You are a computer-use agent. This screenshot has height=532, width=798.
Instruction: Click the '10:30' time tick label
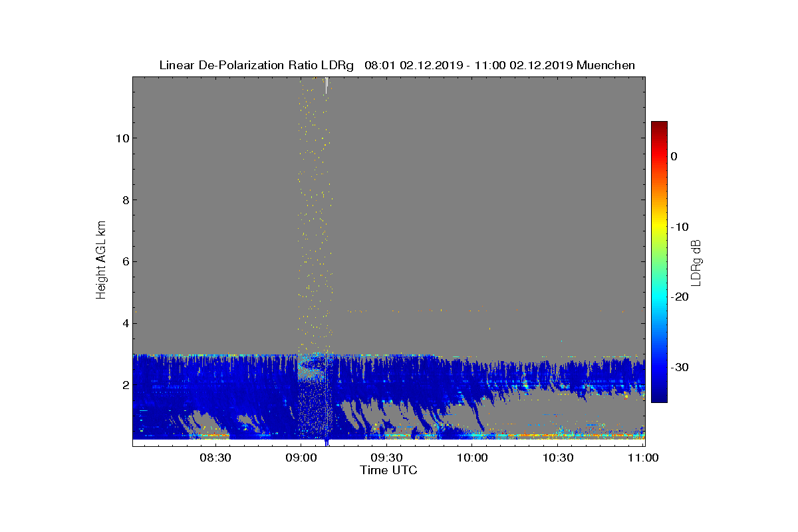point(559,458)
